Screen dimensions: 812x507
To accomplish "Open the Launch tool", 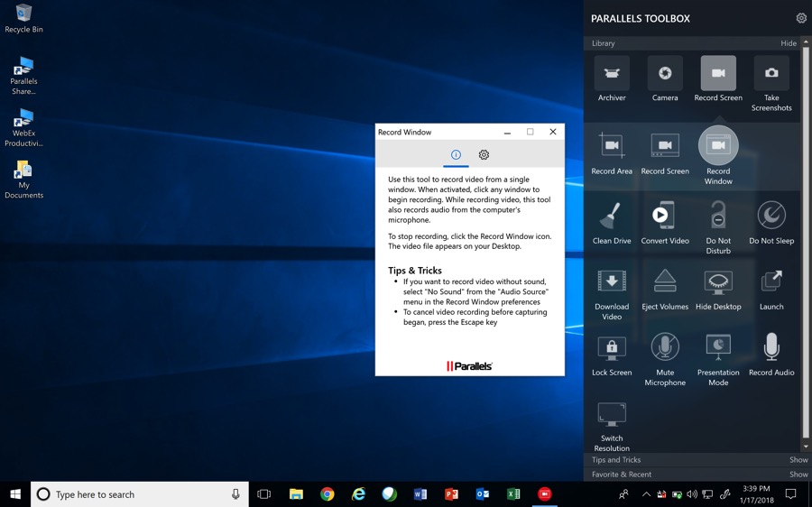I will tap(771, 281).
